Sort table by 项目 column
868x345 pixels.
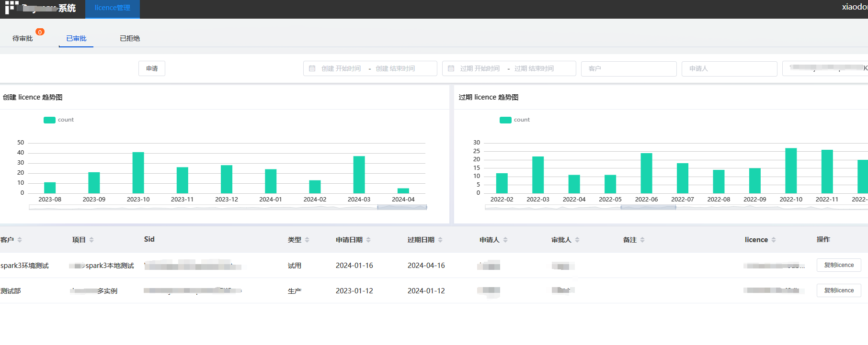click(91, 240)
